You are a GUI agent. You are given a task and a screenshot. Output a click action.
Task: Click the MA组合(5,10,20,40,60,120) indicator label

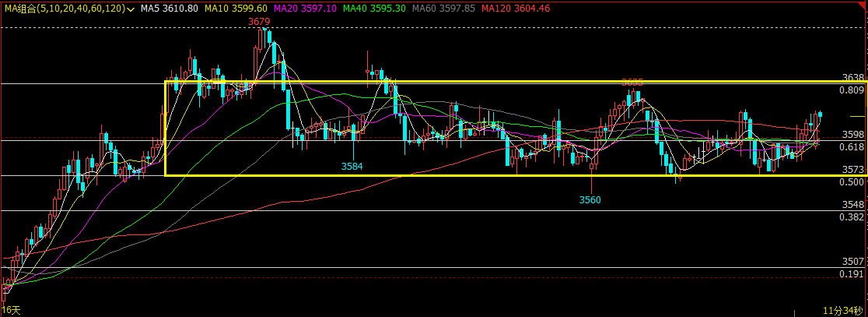65,9
